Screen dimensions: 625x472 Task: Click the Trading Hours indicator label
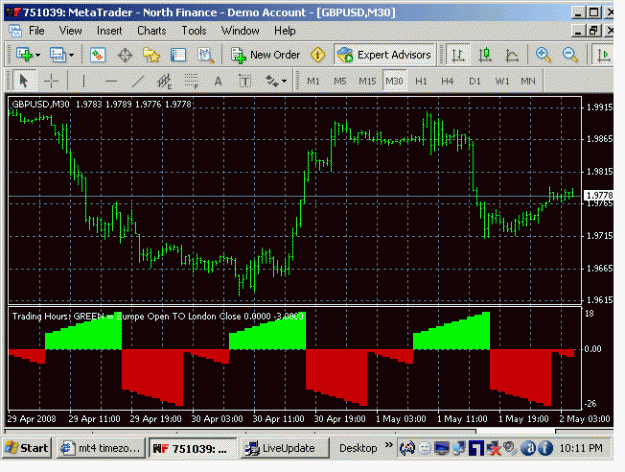tap(157, 316)
